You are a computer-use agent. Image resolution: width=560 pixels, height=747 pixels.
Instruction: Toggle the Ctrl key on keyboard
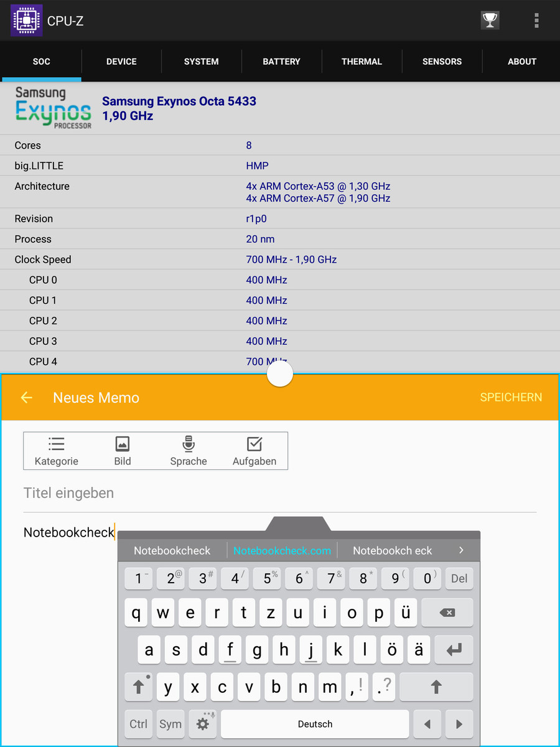tap(138, 724)
